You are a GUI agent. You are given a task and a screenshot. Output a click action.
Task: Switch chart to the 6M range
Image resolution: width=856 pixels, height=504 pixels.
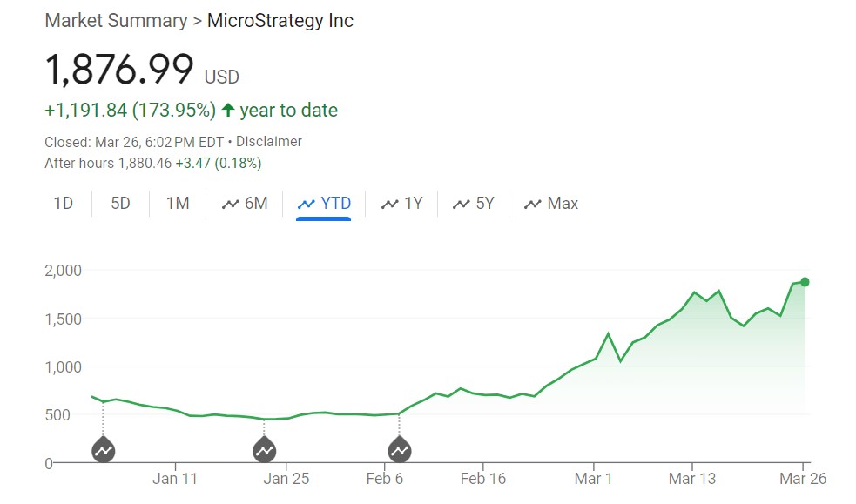tap(245, 204)
